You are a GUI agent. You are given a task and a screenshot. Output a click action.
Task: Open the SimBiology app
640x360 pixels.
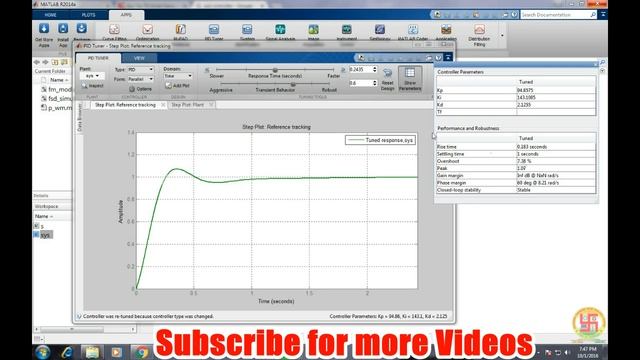point(380,32)
